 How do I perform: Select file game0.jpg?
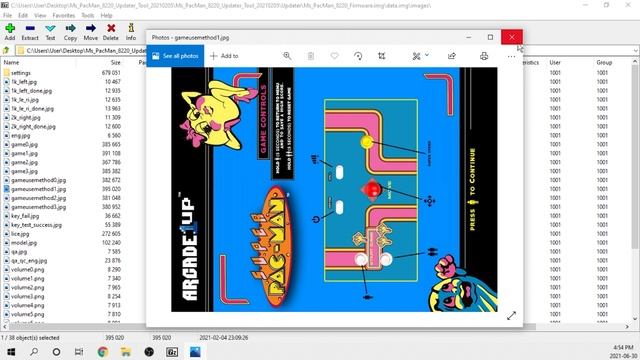(24, 144)
